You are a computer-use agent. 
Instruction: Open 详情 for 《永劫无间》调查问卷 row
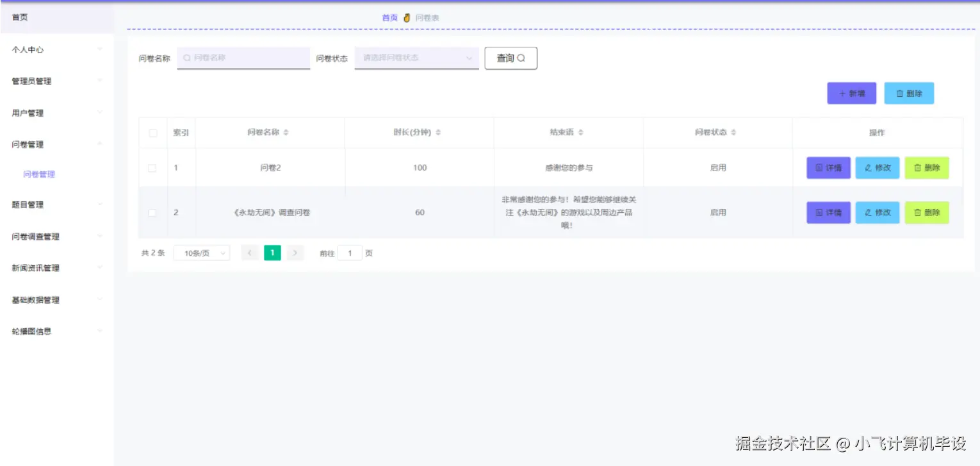point(828,212)
